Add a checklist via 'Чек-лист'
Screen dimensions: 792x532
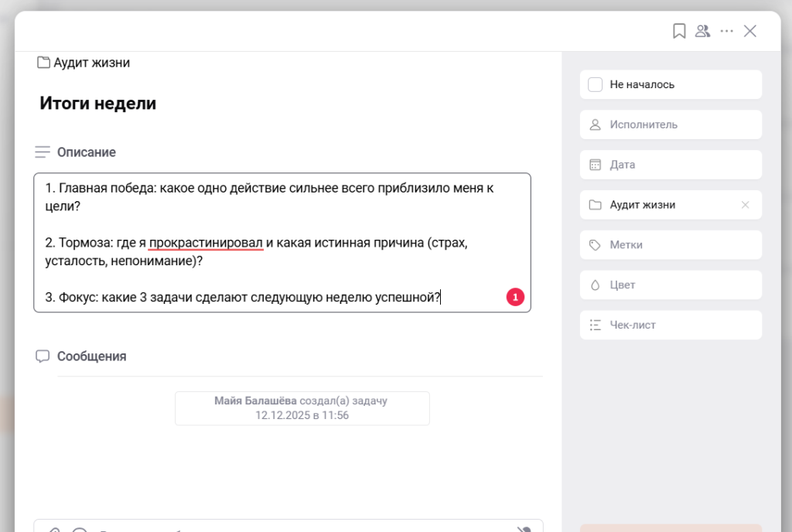click(671, 326)
